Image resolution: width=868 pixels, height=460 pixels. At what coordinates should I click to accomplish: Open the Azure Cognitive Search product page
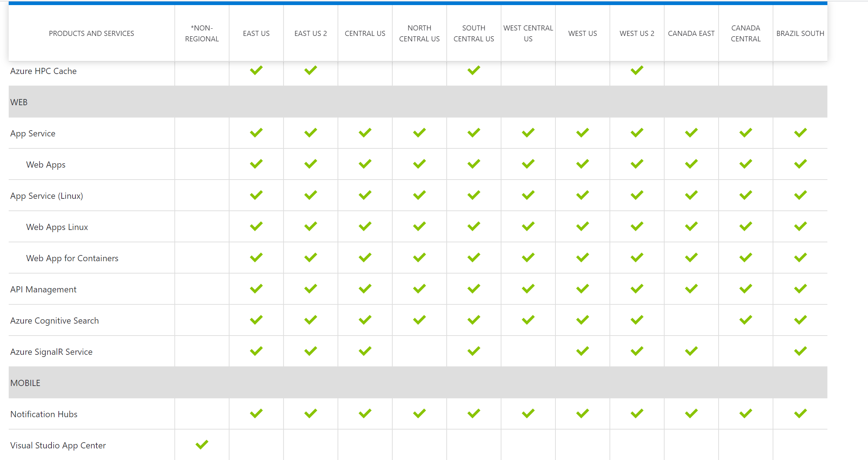click(54, 320)
